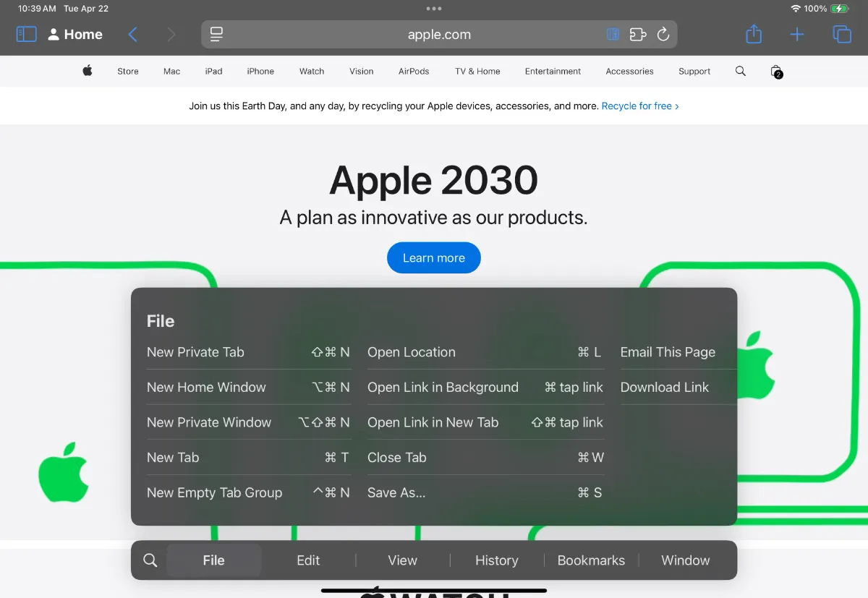868x598 pixels.
Task: Open the iPad page
Action: click(x=213, y=71)
